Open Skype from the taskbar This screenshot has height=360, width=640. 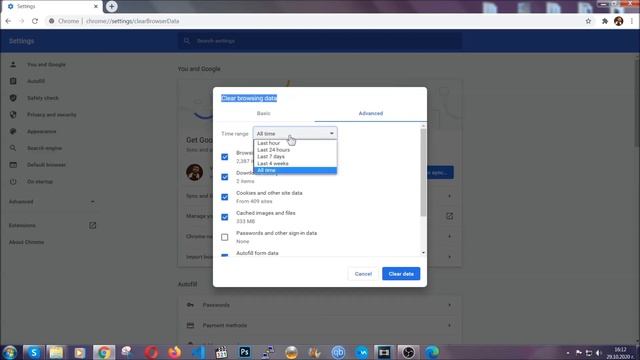pyautogui.click(x=33, y=352)
